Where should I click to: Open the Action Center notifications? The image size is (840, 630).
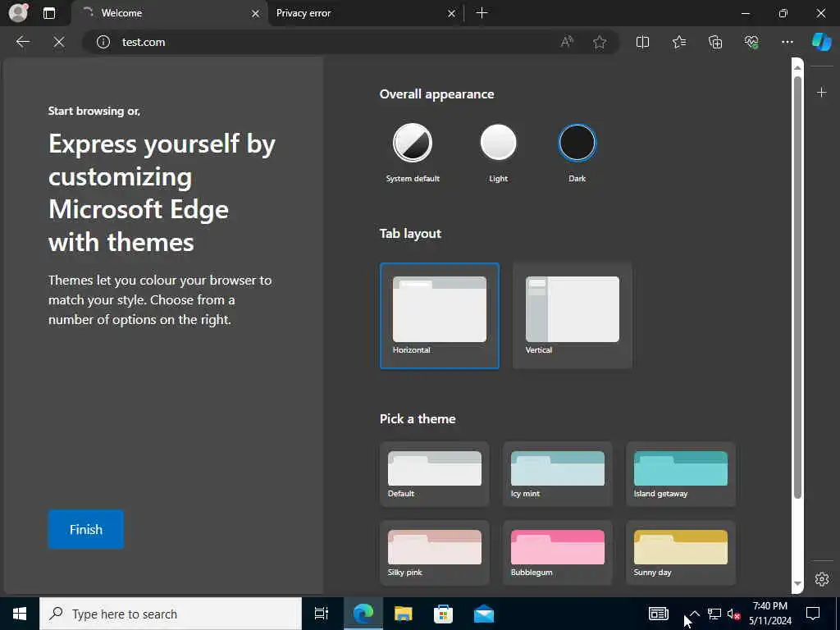point(813,614)
